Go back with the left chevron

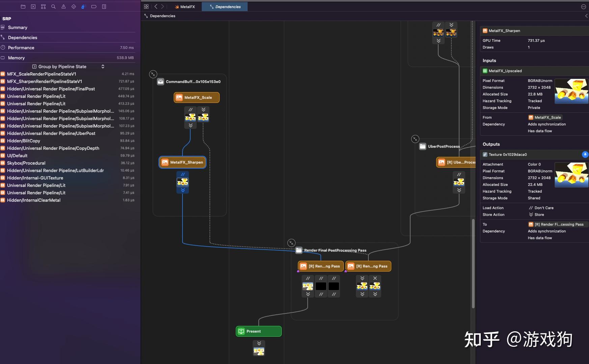[156, 6]
